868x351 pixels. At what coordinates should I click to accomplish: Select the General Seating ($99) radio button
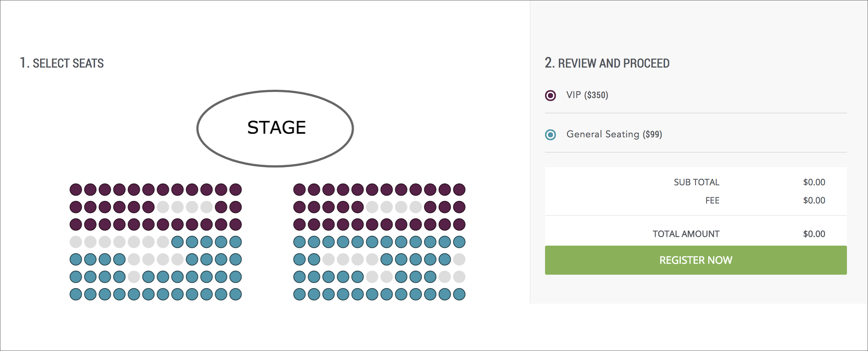(x=550, y=135)
